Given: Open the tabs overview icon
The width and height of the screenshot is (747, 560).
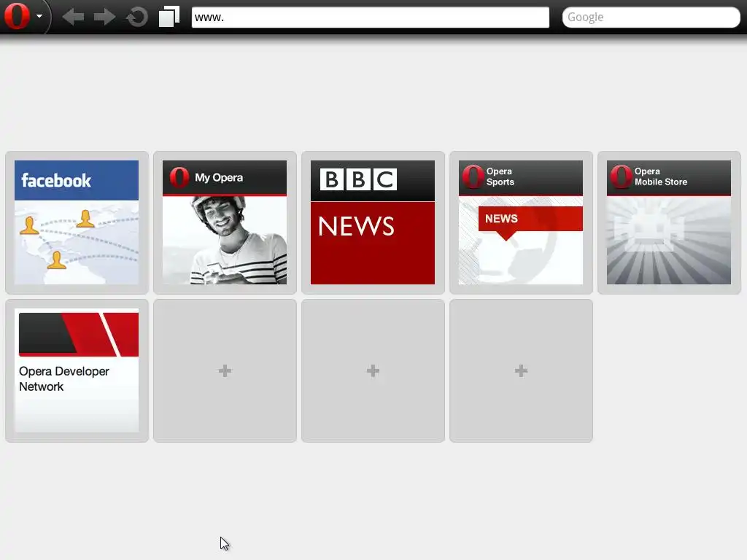Looking at the screenshot, I should coord(169,16).
